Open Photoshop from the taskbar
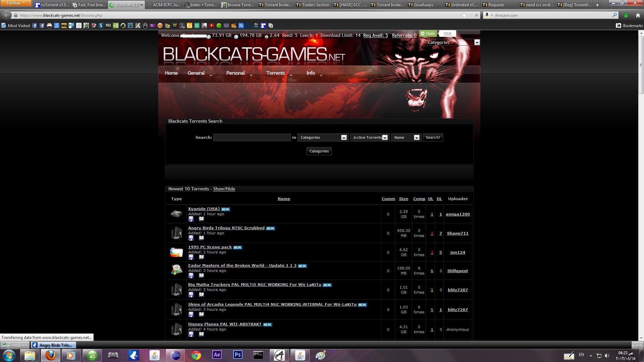This screenshot has width=644, height=362. (x=238, y=355)
